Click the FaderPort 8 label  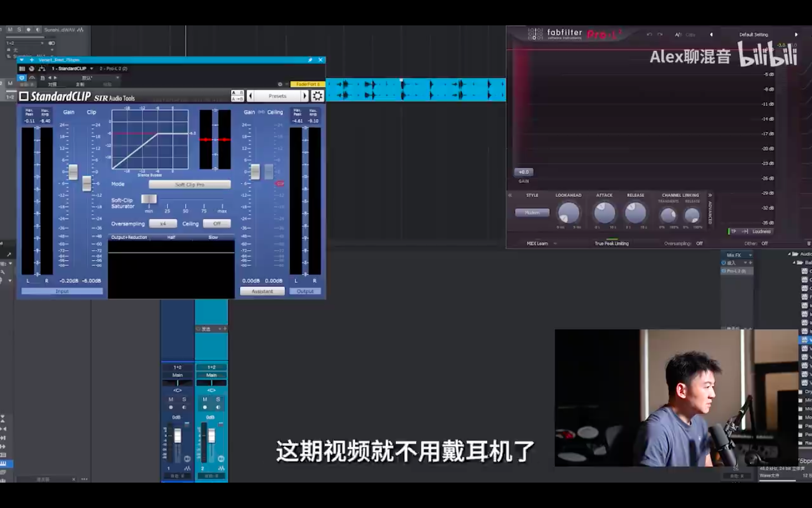pyautogui.click(x=308, y=84)
